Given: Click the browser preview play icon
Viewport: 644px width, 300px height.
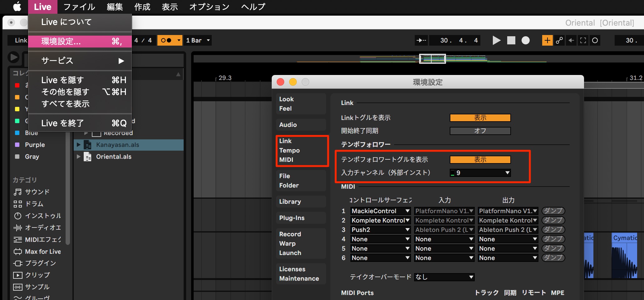Looking at the screenshot, I should (13, 57).
